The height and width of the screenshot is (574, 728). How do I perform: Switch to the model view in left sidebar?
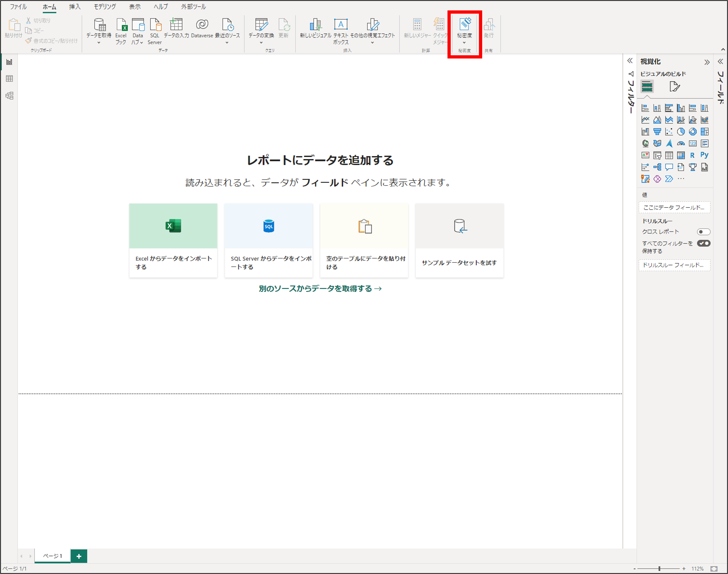tap(9, 96)
